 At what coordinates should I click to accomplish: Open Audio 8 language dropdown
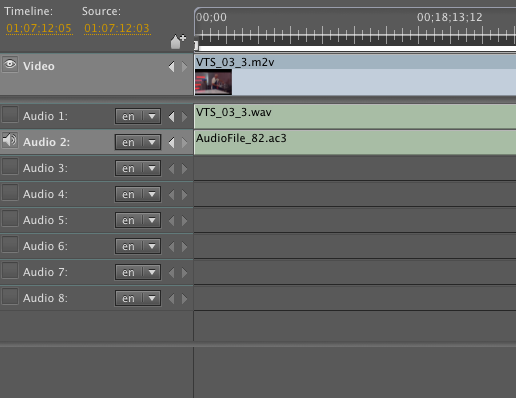click(138, 298)
